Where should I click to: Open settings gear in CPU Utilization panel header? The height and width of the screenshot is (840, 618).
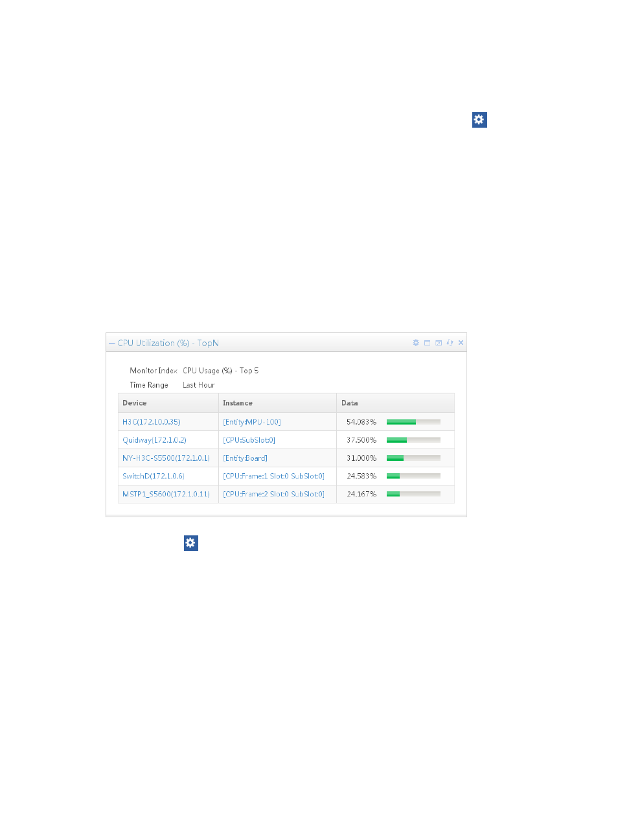click(416, 343)
